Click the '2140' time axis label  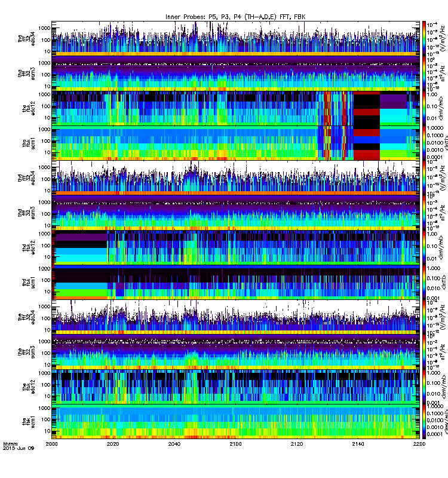pos(358,444)
